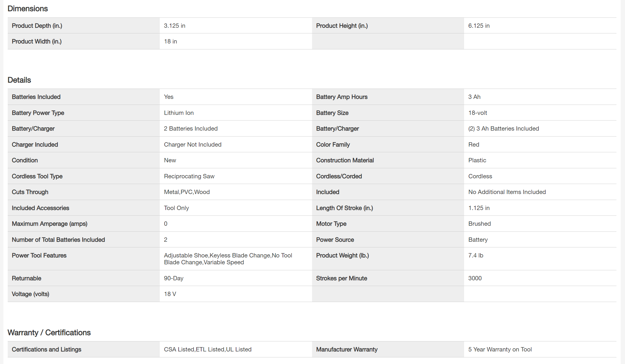Screen dimensions: 625x364
Task: Click the 90-Day returnable value
Action: (x=173, y=278)
